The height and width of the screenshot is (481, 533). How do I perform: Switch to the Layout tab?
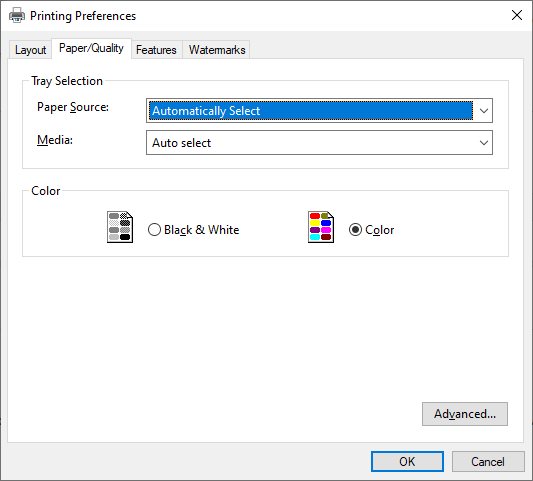pos(30,50)
